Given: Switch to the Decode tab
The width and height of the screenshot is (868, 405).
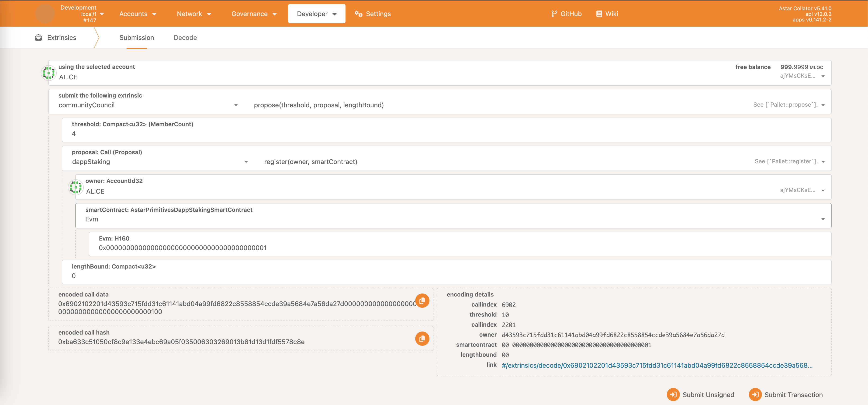Looking at the screenshot, I should (x=185, y=38).
